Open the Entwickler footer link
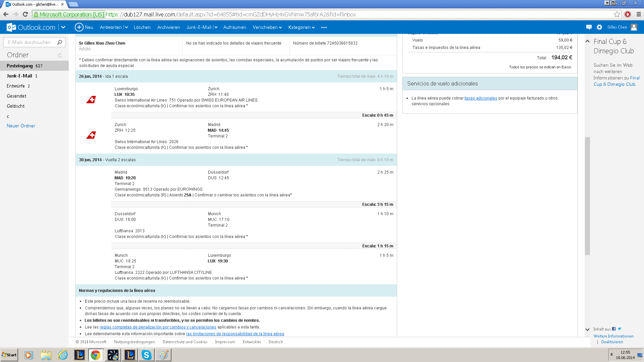This screenshot has height=362, width=644. 252,342
